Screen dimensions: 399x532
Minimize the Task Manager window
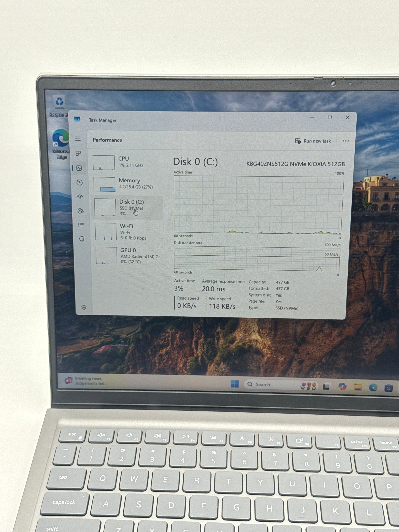point(312,117)
